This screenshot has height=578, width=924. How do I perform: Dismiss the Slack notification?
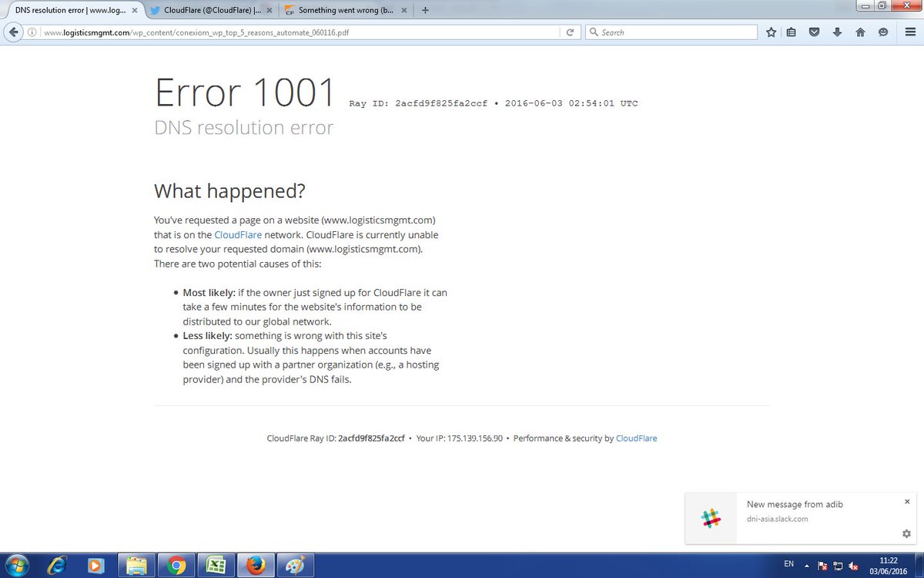(x=907, y=502)
